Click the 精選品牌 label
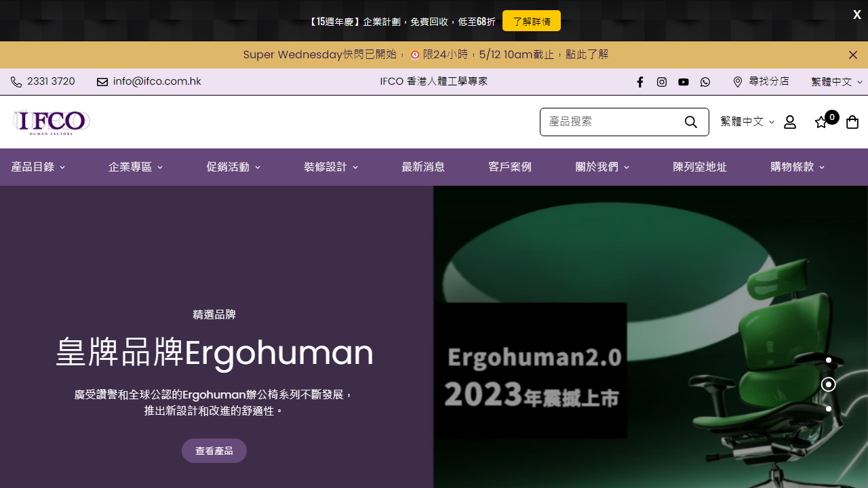The image size is (868, 488). (x=214, y=314)
